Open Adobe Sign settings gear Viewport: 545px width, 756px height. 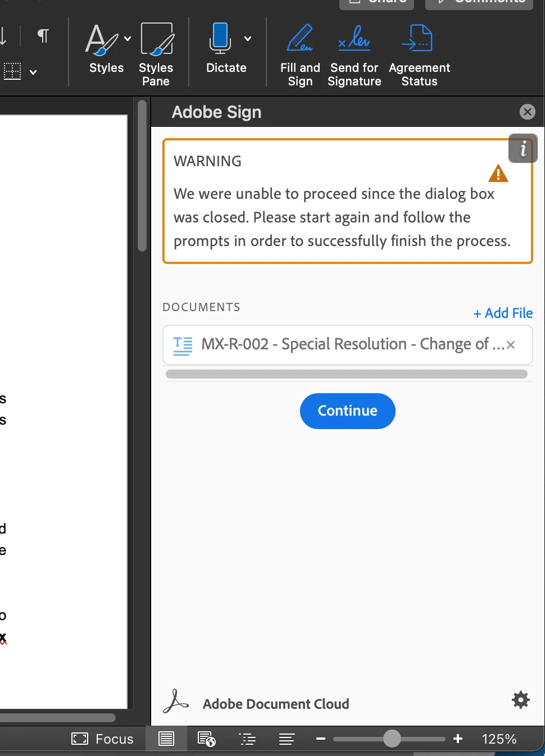pos(521,700)
